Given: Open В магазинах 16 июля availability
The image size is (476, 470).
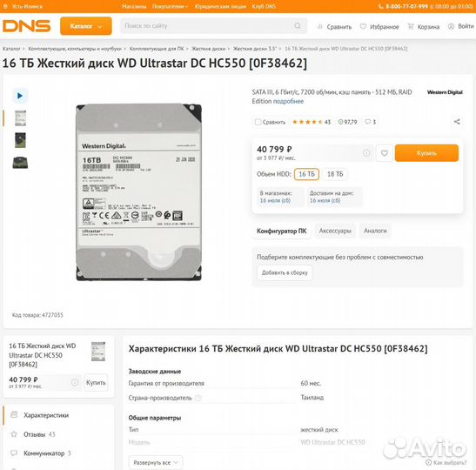Looking at the screenshot, I should (280, 197).
